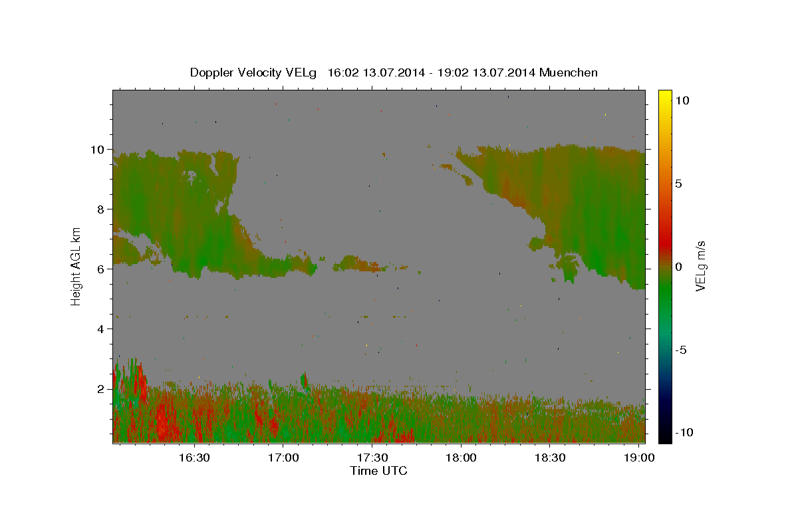Select the height tick label 2

101,389
